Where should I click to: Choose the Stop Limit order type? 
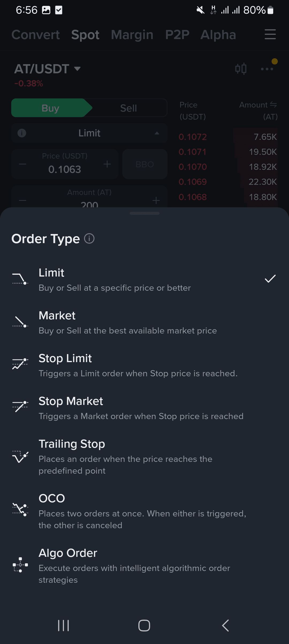138,365
